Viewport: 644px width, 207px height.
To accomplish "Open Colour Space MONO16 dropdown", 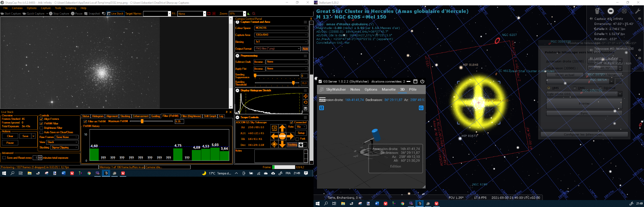I will click(x=281, y=28).
